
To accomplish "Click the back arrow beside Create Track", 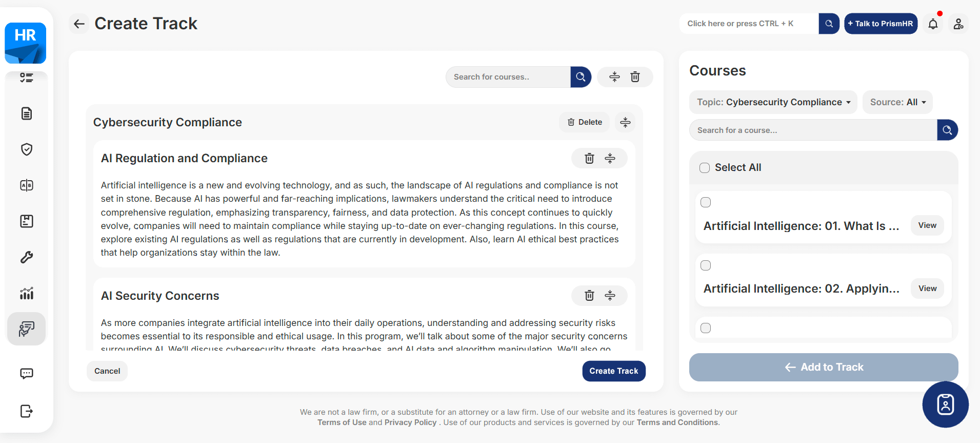I will click(x=79, y=24).
